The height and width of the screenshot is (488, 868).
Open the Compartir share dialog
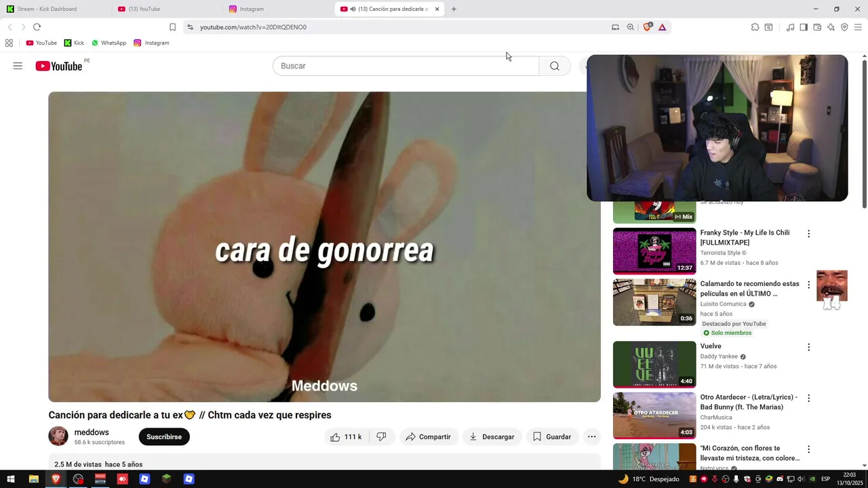coord(429,437)
